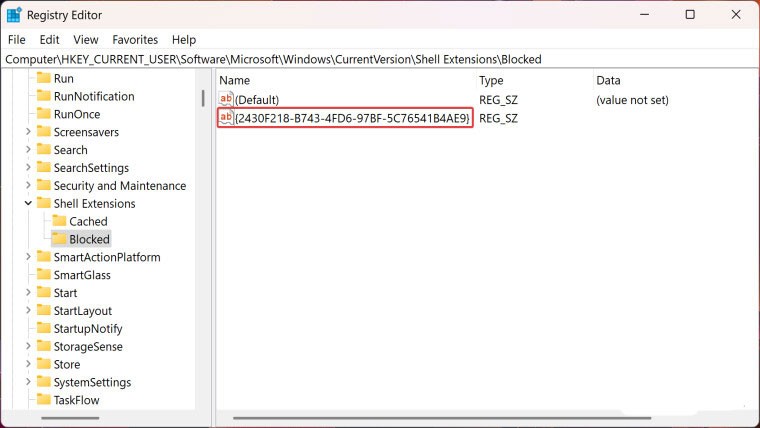Screen dimensions: 760x428
Task: Select the Blocked folder icon
Action: [59, 240]
